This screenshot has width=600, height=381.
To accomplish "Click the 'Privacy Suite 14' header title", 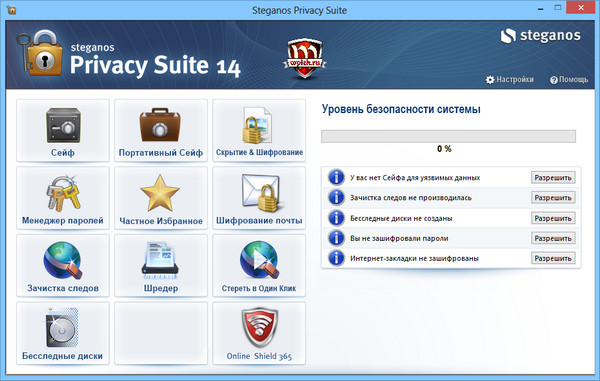I will coord(155,65).
